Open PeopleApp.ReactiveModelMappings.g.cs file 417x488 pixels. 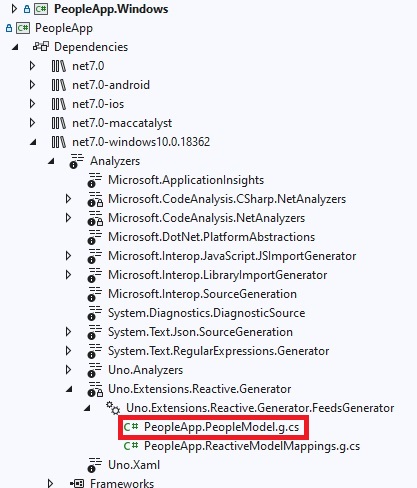point(252,446)
